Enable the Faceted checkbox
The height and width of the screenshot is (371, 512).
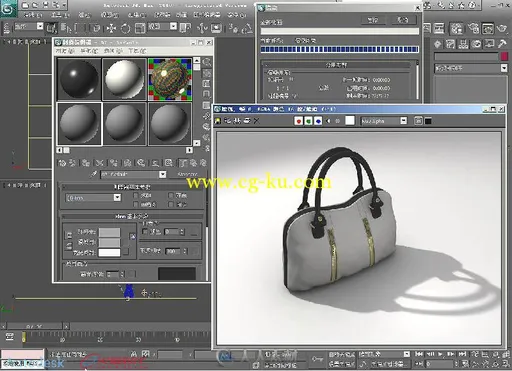click(171, 204)
